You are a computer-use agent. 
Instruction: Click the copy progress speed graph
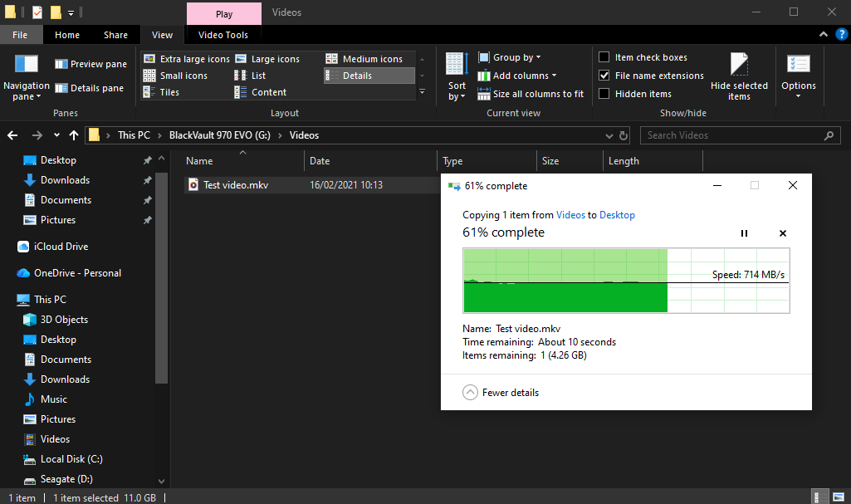pyautogui.click(x=626, y=281)
